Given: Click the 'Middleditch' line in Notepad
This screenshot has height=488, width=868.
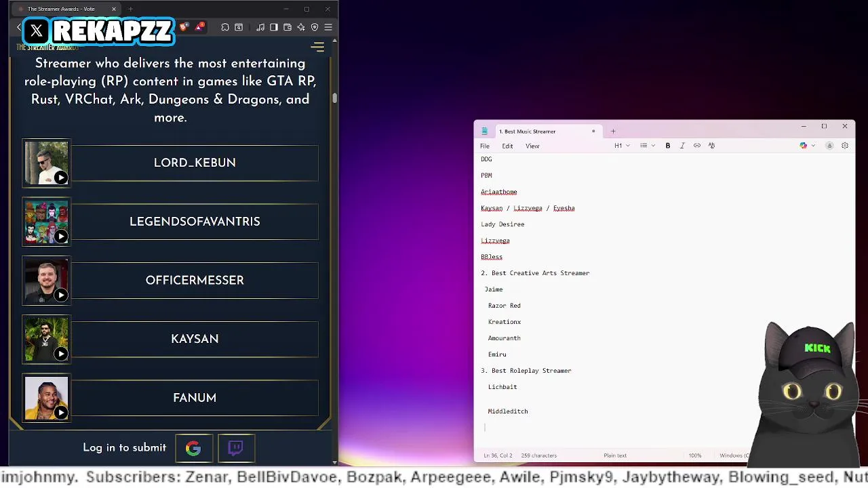Looking at the screenshot, I should (508, 411).
